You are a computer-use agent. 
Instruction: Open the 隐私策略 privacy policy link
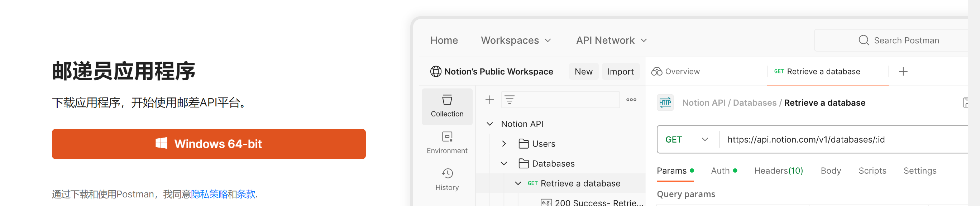(209, 194)
